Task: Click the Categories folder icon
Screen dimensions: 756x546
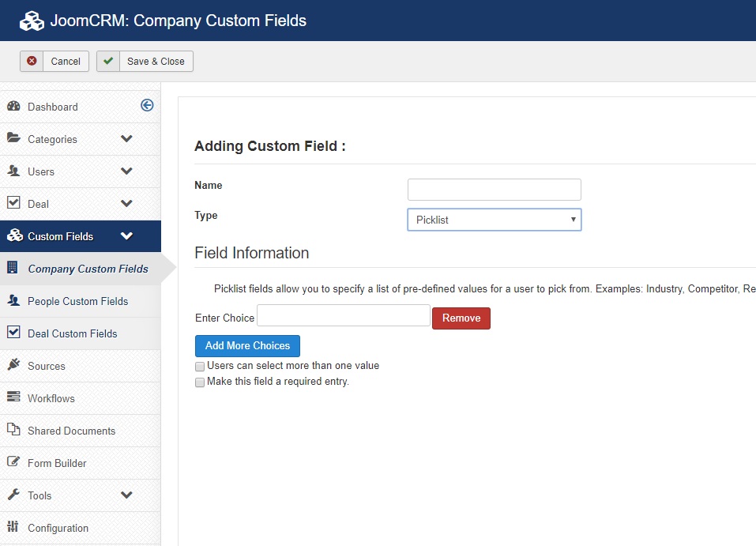Action: click(x=14, y=138)
